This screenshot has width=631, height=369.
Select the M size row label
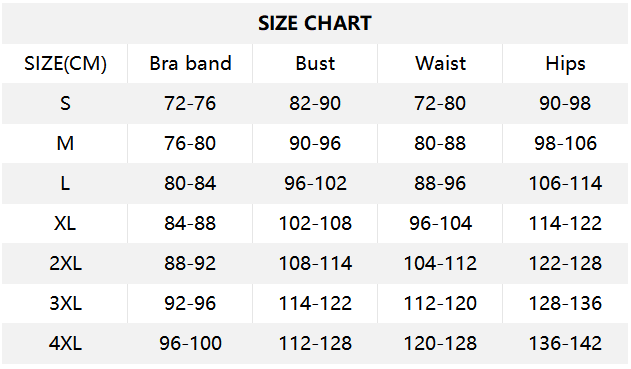pos(65,143)
